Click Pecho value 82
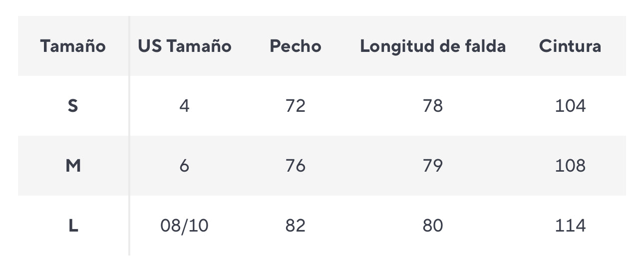This screenshot has height=260, width=644. (296, 226)
